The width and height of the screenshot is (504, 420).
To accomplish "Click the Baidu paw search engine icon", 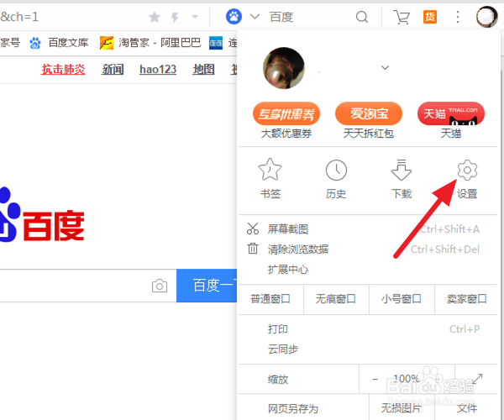I will tap(234, 17).
